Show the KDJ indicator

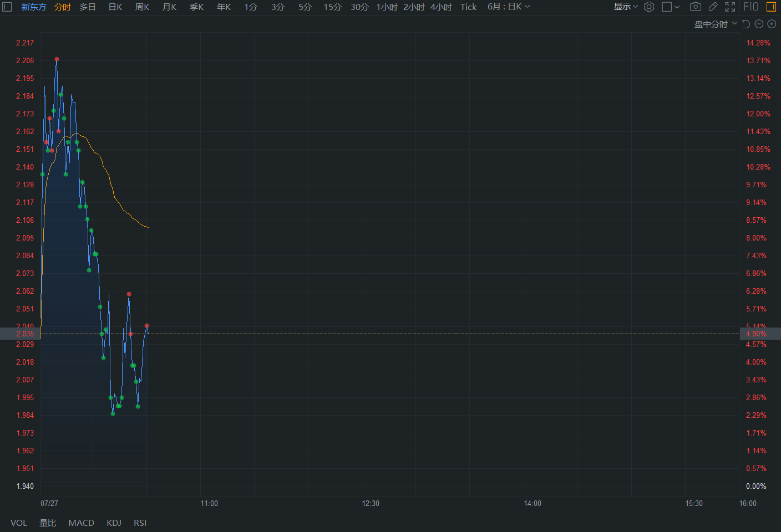point(114,523)
